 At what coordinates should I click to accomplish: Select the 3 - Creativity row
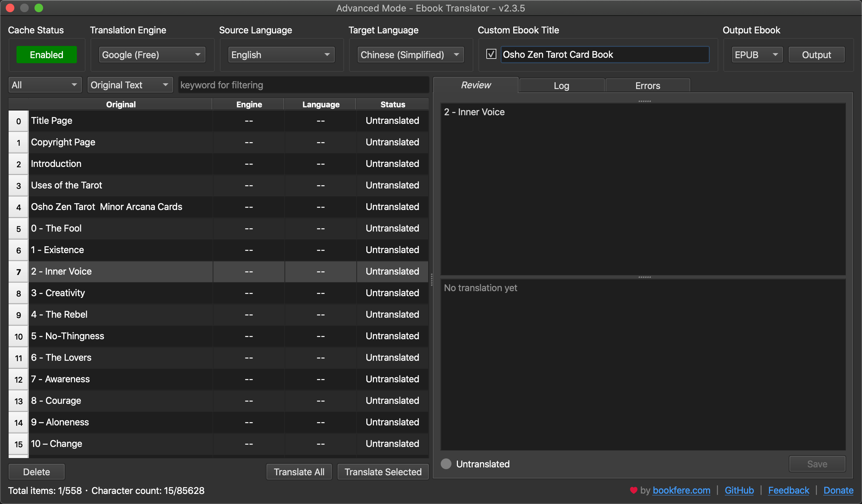pos(121,293)
